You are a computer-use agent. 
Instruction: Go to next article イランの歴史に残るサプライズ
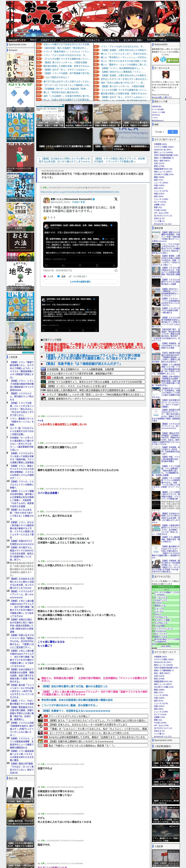click(x=120, y=160)
